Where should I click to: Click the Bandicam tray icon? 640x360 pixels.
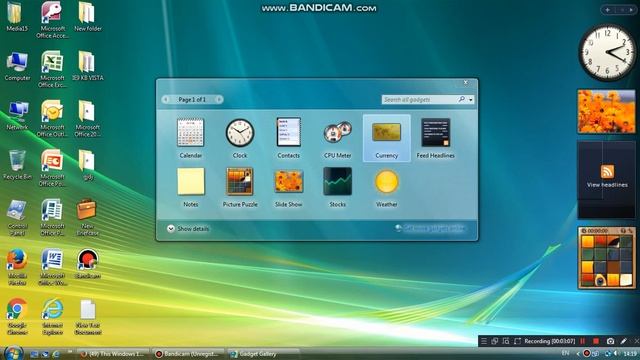tap(587, 353)
